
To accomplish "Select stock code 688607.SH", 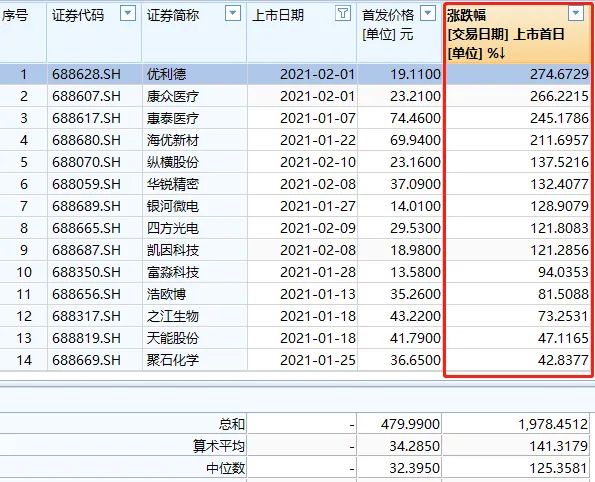I will 86,96.
